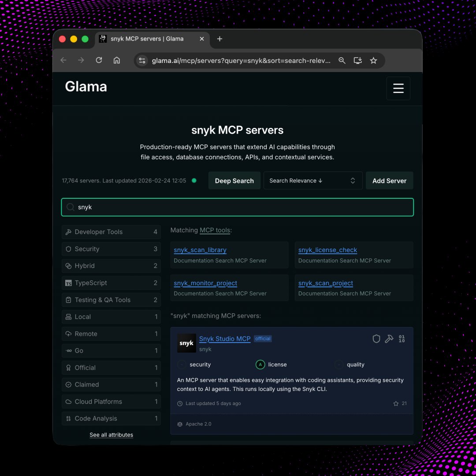The width and height of the screenshot is (476, 476).
Task: Click the binary code icon on Snyk Studio card
Action: tap(402, 339)
